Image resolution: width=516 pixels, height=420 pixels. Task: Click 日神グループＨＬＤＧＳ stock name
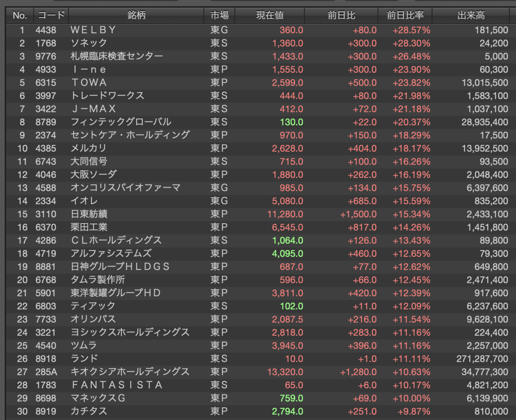point(120,266)
